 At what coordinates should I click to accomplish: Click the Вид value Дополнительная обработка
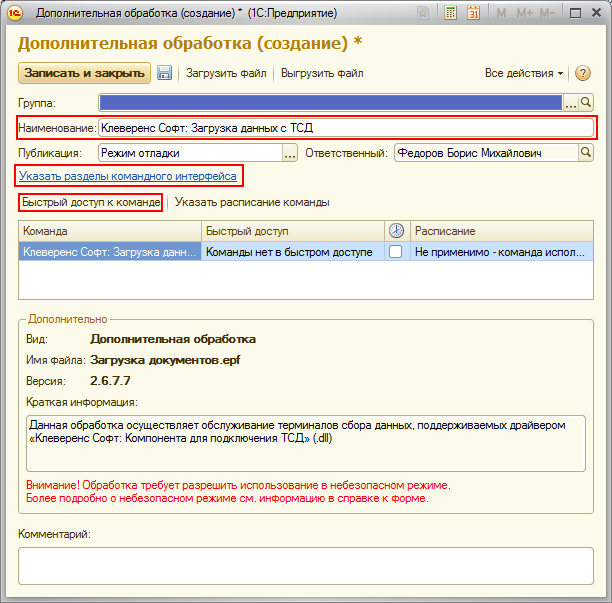(173, 339)
